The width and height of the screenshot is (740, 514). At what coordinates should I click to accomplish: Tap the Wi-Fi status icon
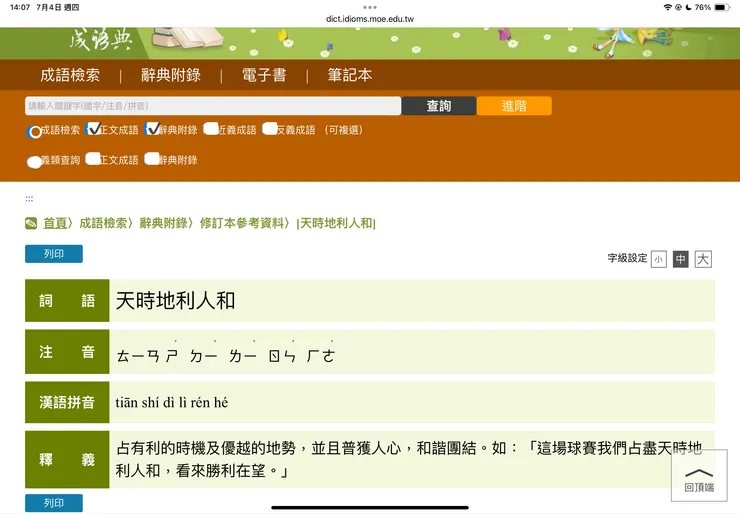(667, 8)
